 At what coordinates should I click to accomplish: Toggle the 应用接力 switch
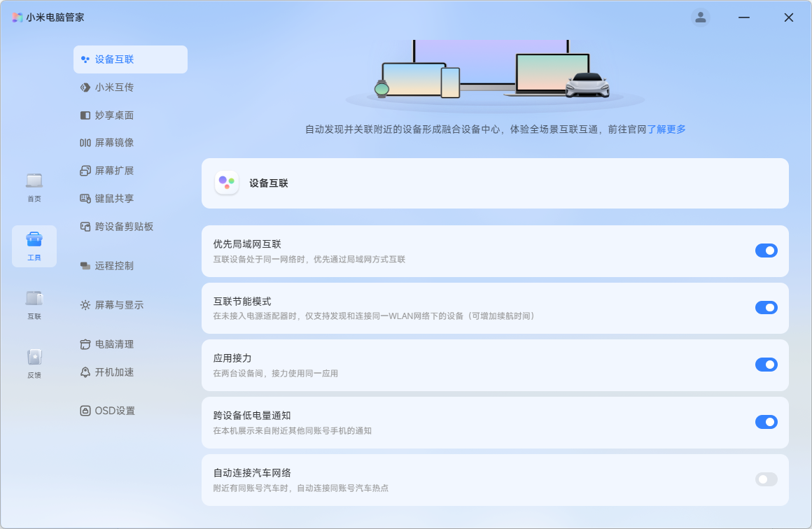coord(766,365)
